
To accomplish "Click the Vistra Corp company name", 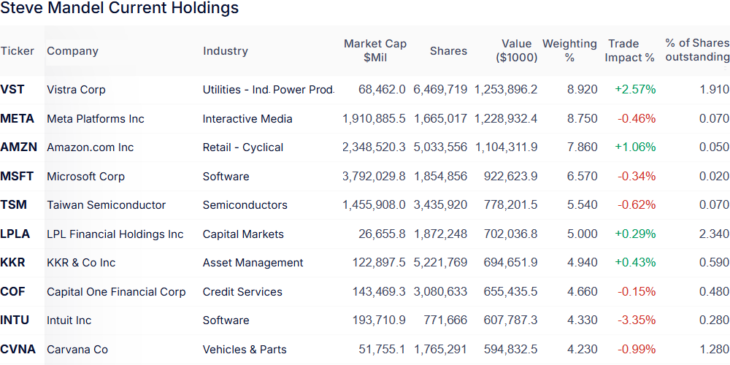I will (76, 89).
